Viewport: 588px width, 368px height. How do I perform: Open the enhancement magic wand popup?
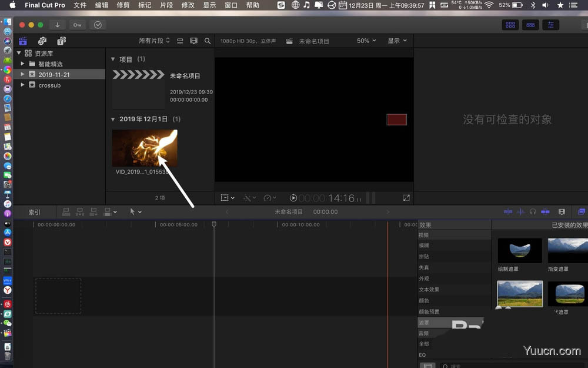249,197
